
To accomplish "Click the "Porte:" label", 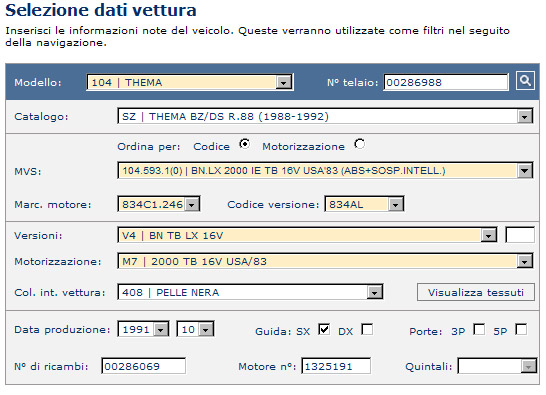I will point(426,331).
